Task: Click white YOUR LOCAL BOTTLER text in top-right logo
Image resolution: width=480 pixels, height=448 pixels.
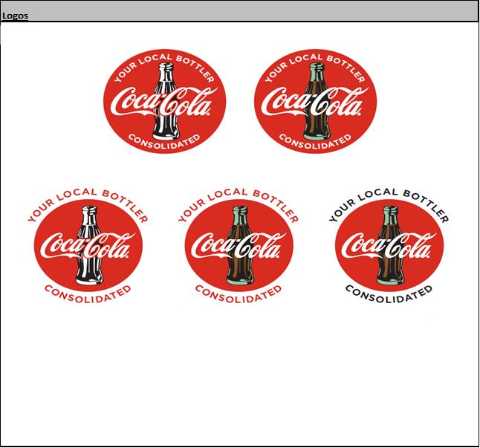Action: pyautogui.click(x=315, y=68)
